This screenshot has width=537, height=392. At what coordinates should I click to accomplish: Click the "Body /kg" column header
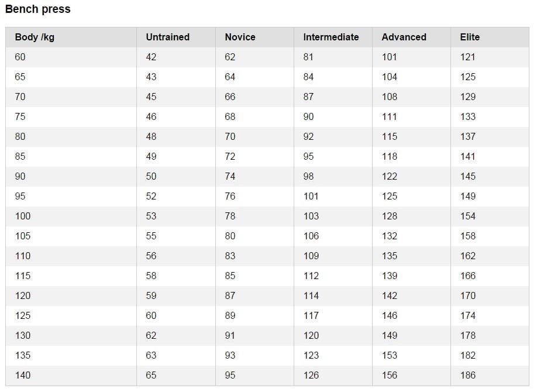tap(35, 37)
